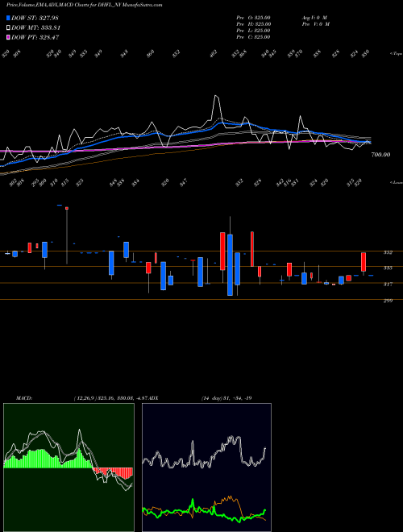Click the 335 price level label
Viewport: 403px width, 532px height.
click(x=388, y=268)
